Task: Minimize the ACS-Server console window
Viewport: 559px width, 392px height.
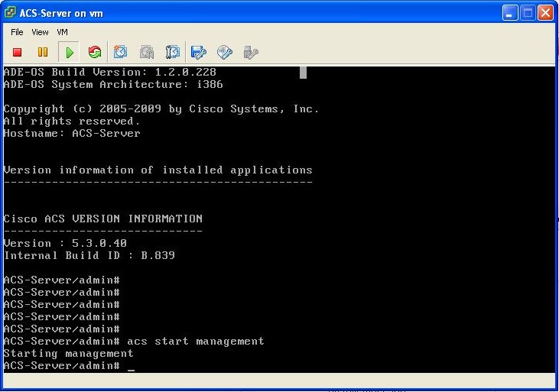Action: pyautogui.click(x=510, y=12)
